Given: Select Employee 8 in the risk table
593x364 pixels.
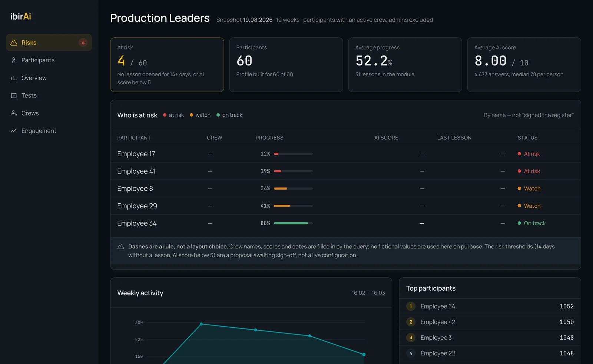Looking at the screenshot, I should tap(135, 188).
